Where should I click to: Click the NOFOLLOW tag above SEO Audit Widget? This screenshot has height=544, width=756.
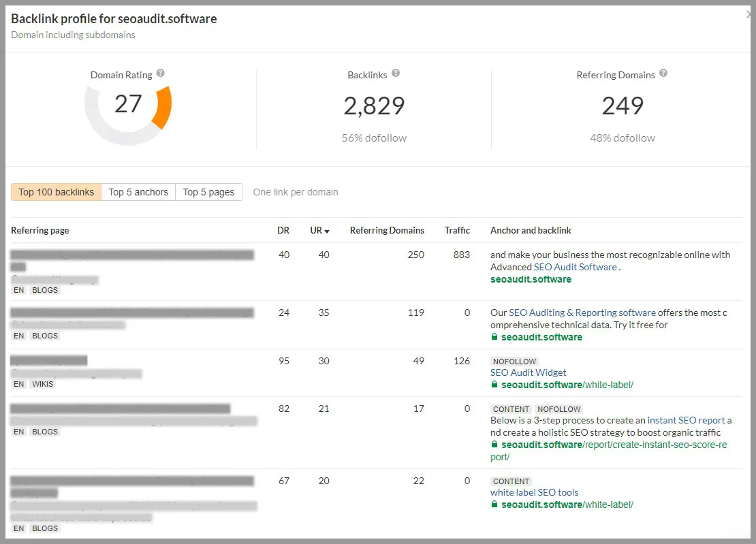pyautogui.click(x=514, y=362)
